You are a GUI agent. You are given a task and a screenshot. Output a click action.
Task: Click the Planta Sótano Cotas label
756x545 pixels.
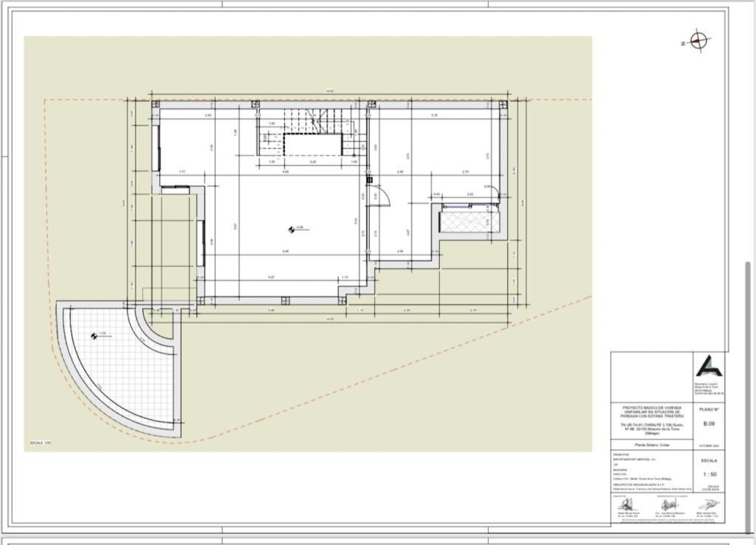pos(652,445)
